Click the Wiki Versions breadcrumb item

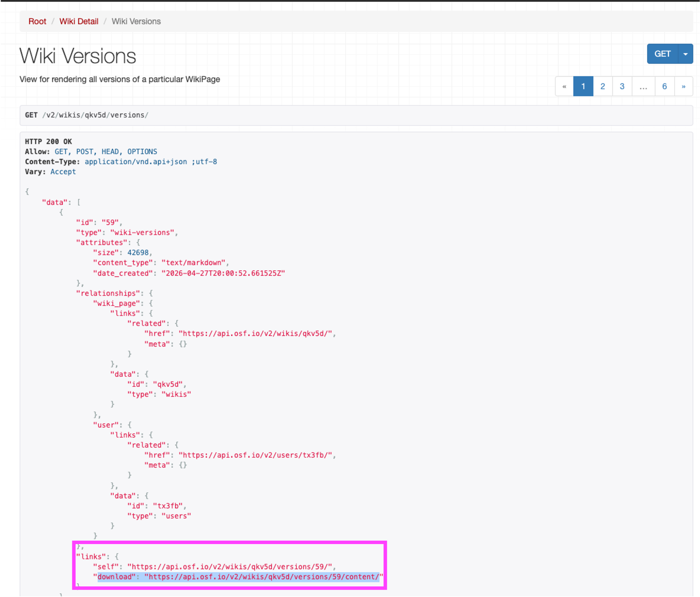[x=136, y=22]
